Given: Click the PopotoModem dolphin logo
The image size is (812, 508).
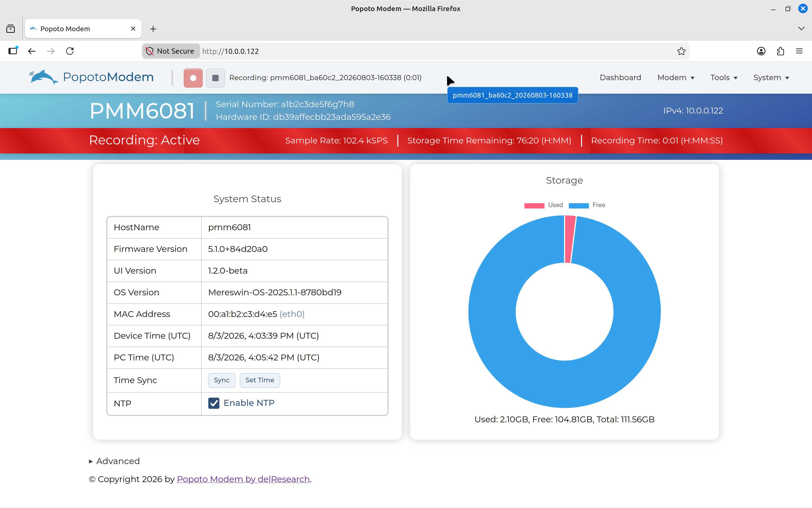Looking at the screenshot, I should pos(91,77).
